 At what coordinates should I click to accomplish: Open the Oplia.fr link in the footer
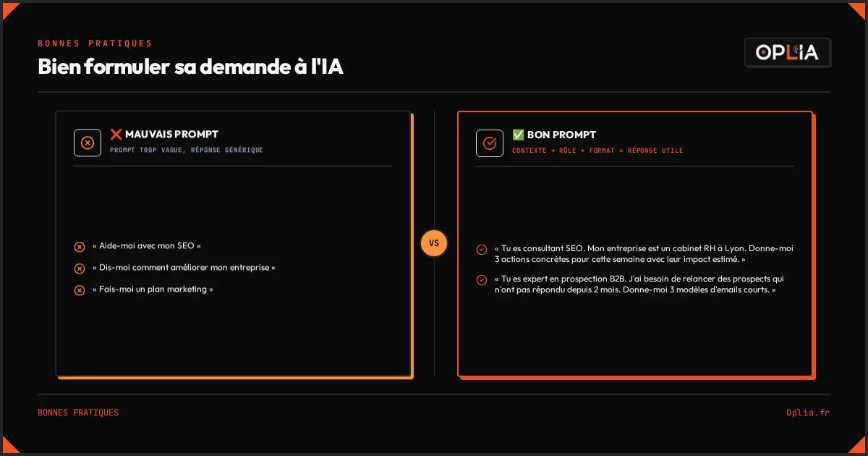(x=808, y=413)
